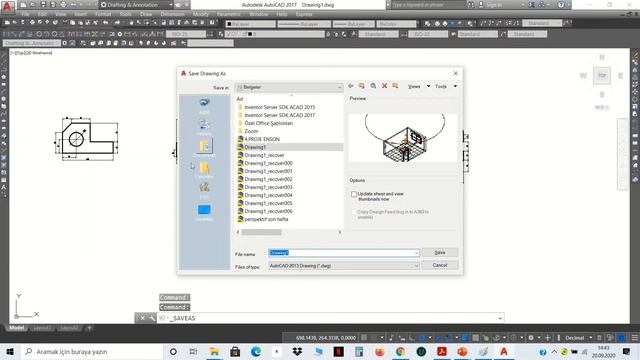This screenshot has width=640, height=360.
Task: Open the command line customize wrench icon
Action: [x=152, y=318]
